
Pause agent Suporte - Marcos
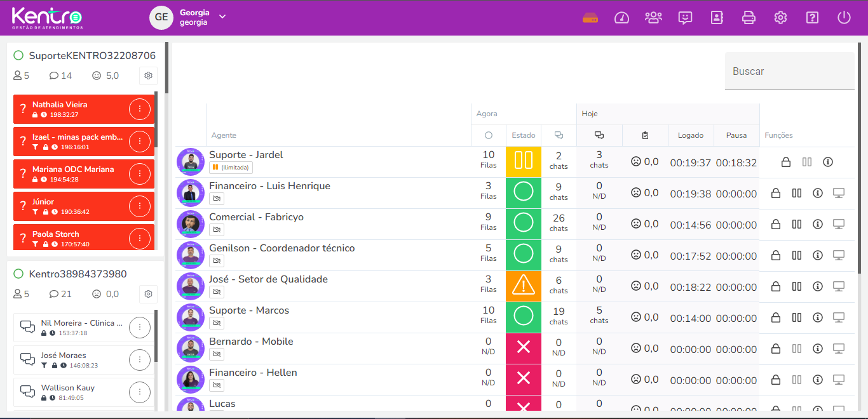tap(797, 317)
